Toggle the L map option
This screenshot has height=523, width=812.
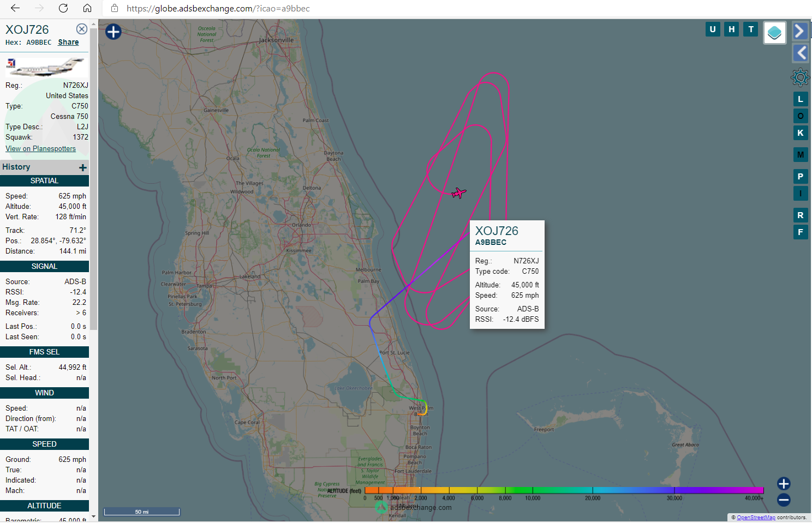click(801, 99)
